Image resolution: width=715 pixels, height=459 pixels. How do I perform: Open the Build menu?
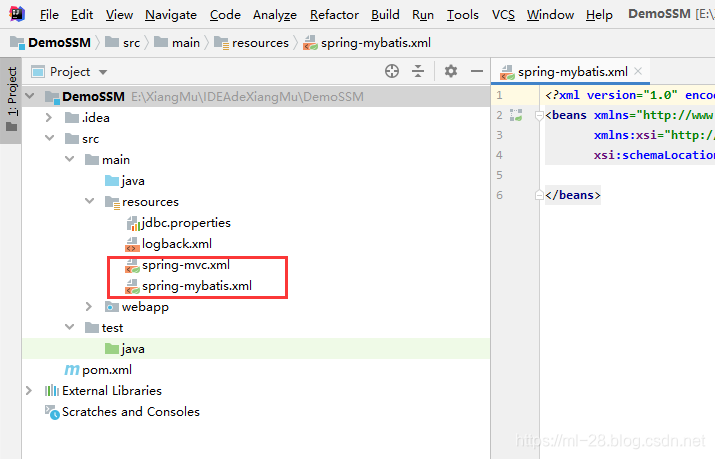click(385, 15)
